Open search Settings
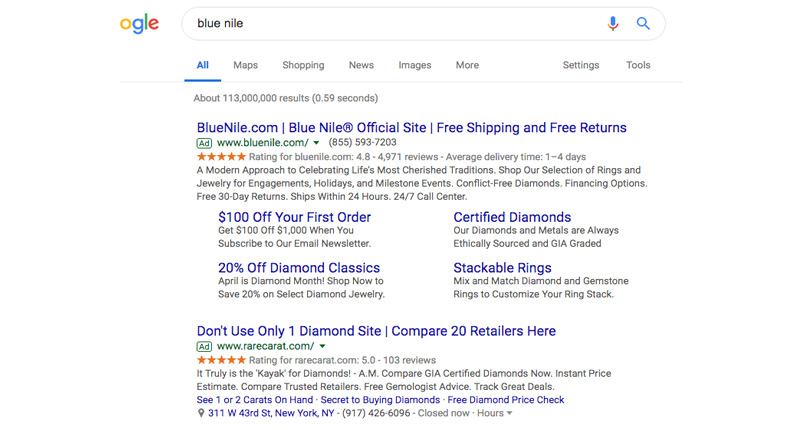Viewport: 800px width, 430px height. tap(580, 65)
